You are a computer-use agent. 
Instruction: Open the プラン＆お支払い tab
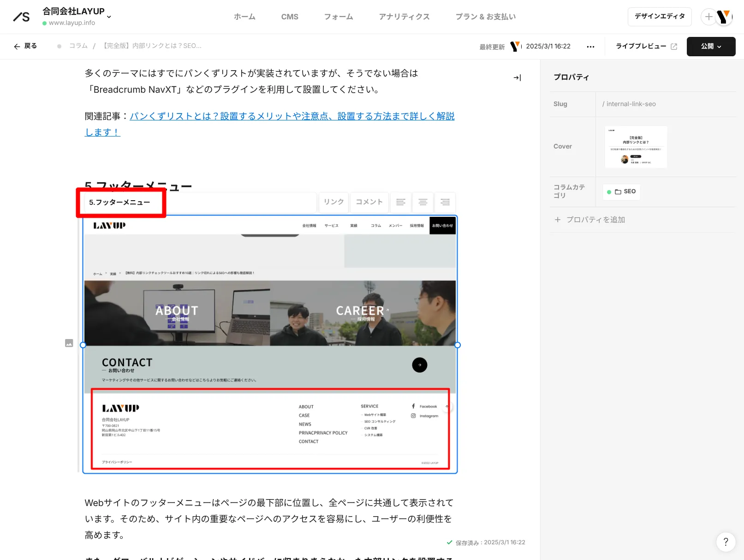[x=486, y=17]
